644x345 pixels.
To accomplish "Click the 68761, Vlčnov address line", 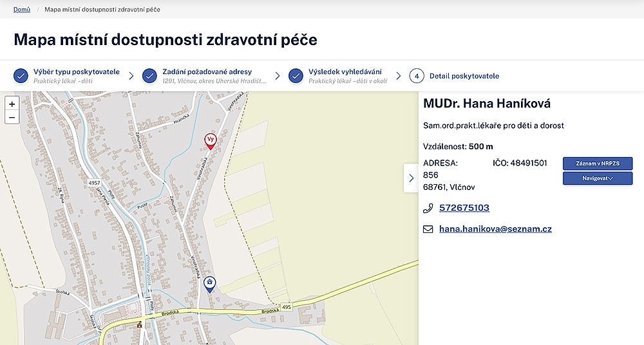I will pos(449,187).
